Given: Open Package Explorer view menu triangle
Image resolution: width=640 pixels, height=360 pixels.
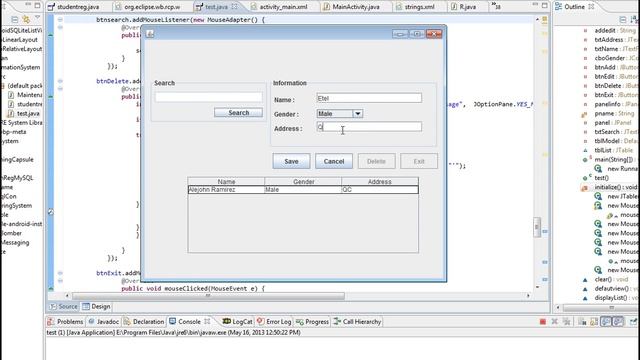Looking at the screenshot, I should pos(38,18).
